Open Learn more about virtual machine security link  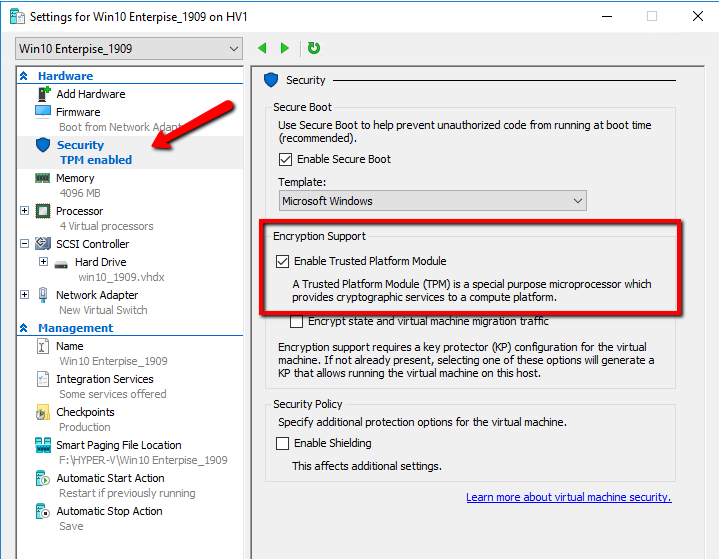[x=569, y=497]
